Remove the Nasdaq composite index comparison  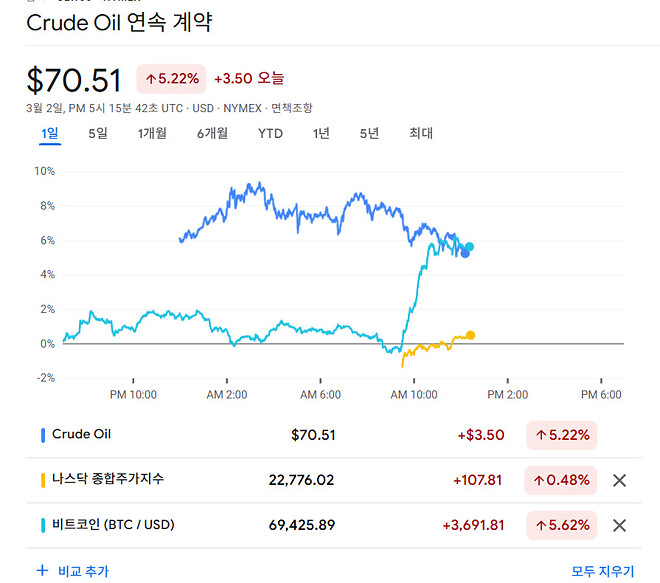[619, 480]
